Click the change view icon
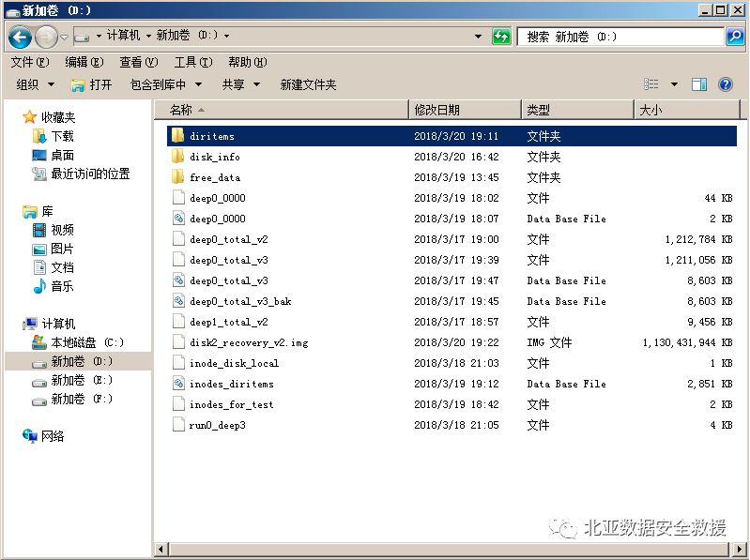The width and height of the screenshot is (750, 560). pos(651,84)
